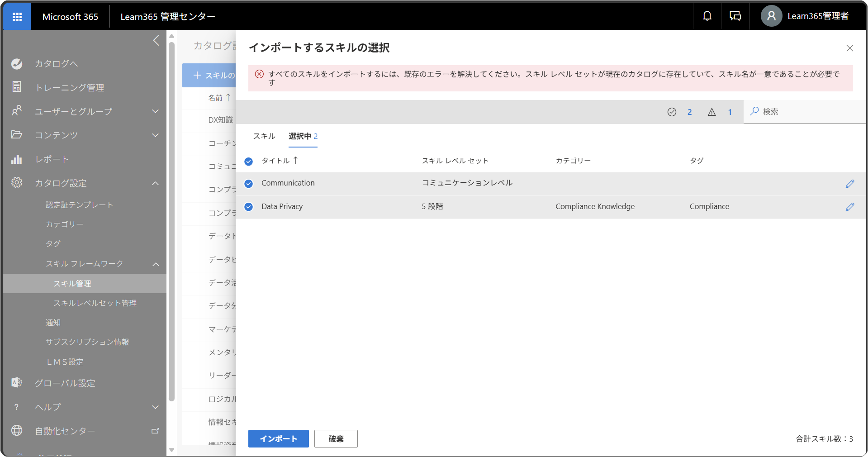Viewport: 868px width, 457px height.
Task: Switch to the スキル tab
Action: (264, 136)
